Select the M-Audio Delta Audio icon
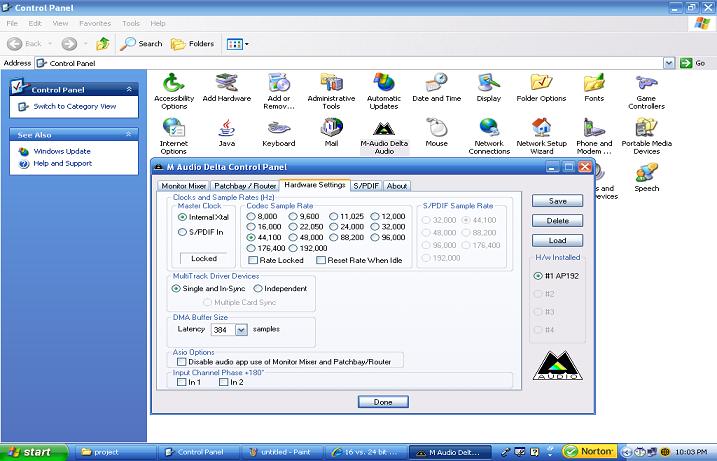717x461 pixels. click(x=384, y=137)
